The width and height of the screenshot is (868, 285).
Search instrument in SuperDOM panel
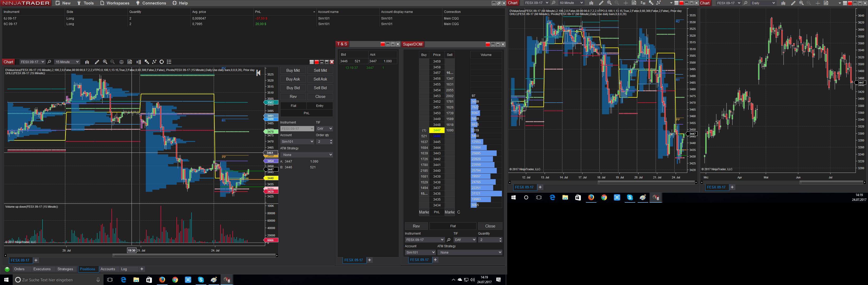click(449, 240)
